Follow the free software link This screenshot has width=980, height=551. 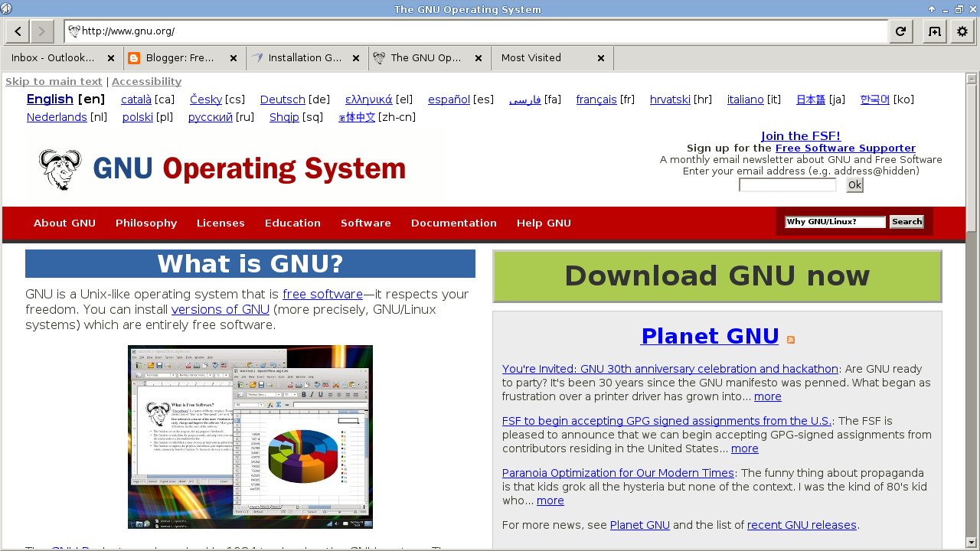[x=322, y=294]
